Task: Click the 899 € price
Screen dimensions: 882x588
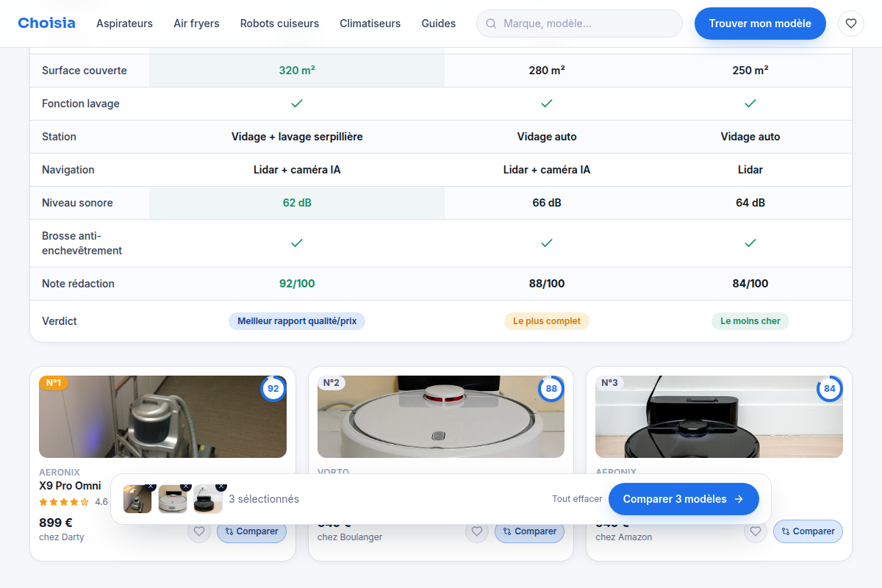Action: click(56, 523)
